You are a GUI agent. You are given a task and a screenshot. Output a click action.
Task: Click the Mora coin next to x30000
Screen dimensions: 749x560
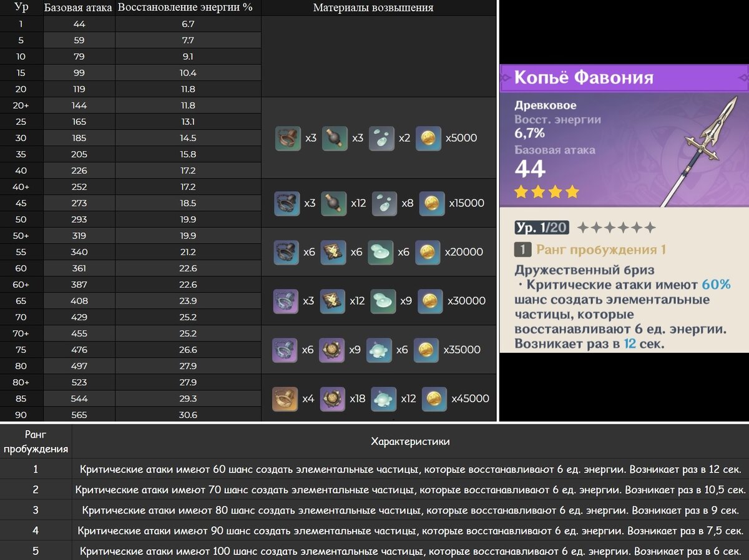(x=430, y=301)
